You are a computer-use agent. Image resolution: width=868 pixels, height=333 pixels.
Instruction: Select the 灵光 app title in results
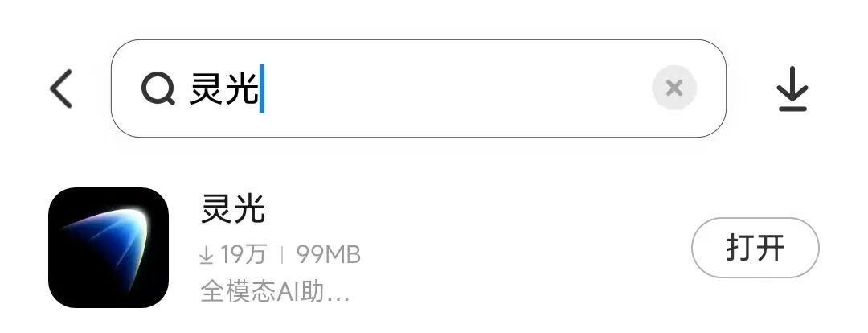(x=232, y=209)
